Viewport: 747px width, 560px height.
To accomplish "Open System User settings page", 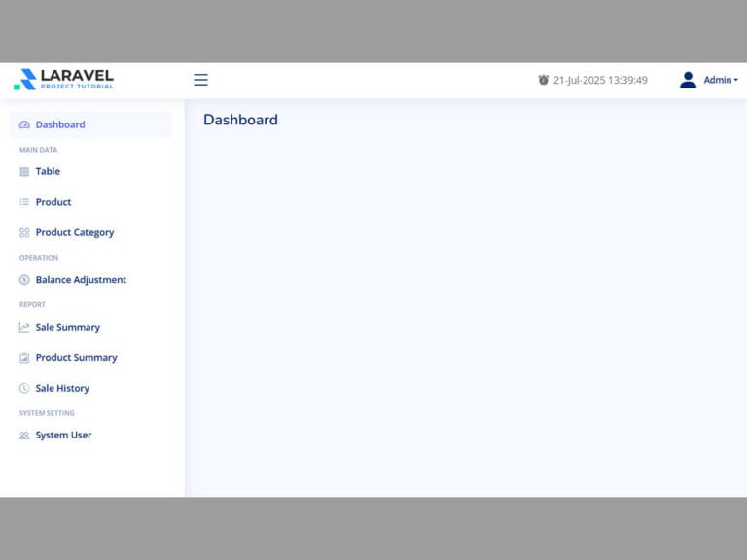I will (63, 435).
